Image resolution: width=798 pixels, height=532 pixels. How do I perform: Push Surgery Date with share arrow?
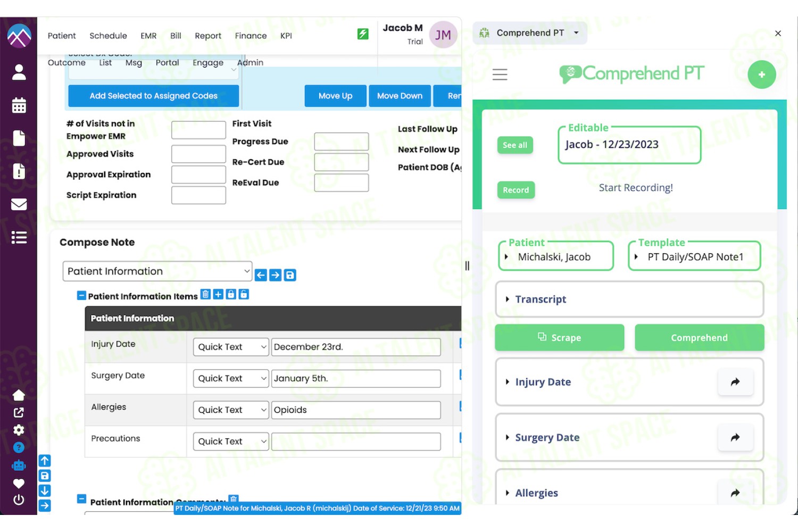coord(735,437)
